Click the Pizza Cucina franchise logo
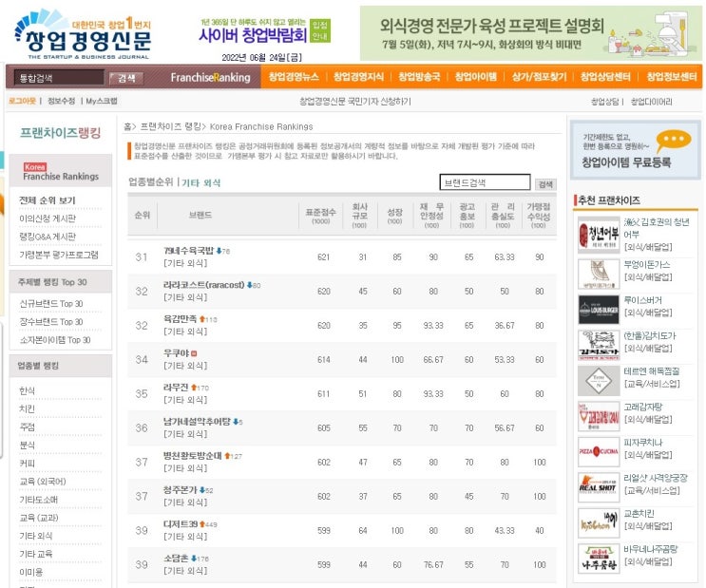706x588 pixels. point(599,451)
